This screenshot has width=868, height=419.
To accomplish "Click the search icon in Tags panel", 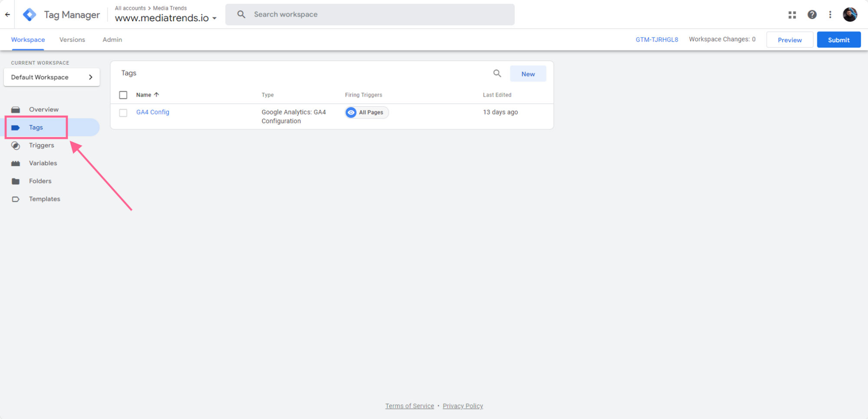I will click(x=497, y=73).
